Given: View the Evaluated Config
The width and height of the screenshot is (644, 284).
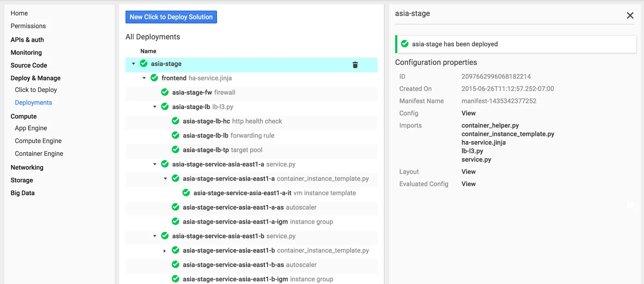Looking at the screenshot, I should [469, 184].
